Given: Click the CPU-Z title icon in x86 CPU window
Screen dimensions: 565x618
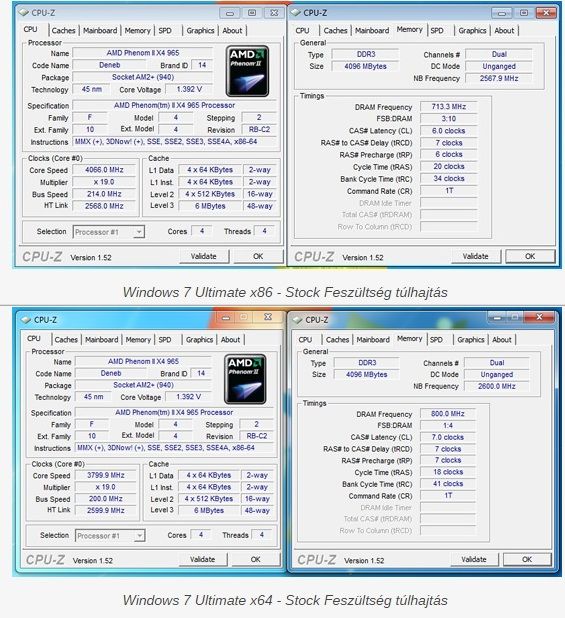Looking at the screenshot, I should [24, 13].
